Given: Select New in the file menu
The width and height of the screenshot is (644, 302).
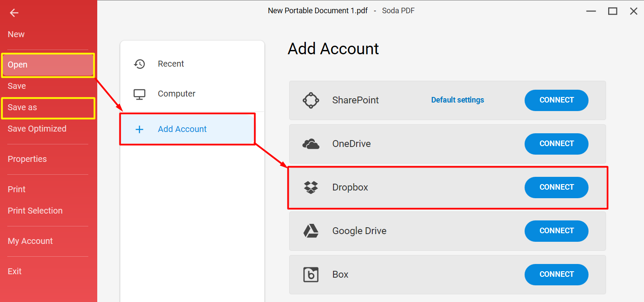Looking at the screenshot, I should pyautogui.click(x=16, y=35).
